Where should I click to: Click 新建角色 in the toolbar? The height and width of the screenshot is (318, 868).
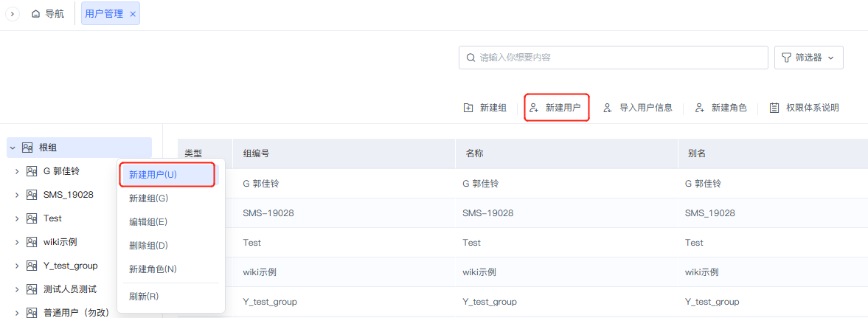[x=721, y=108]
